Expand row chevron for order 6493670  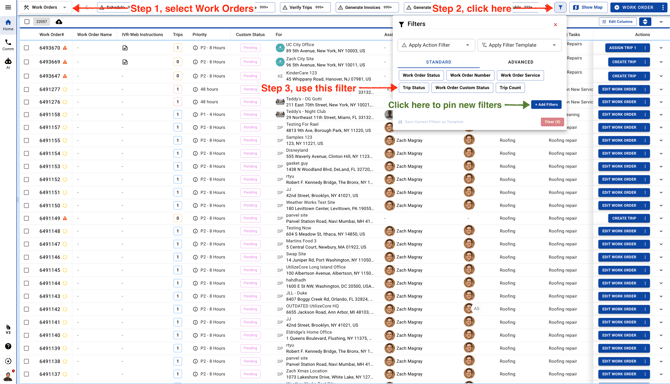tap(661, 48)
